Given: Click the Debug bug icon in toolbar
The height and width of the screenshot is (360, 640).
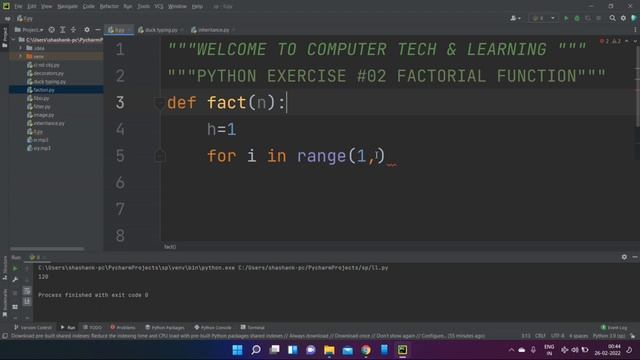Looking at the screenshot, I should [x=577, y=18].
